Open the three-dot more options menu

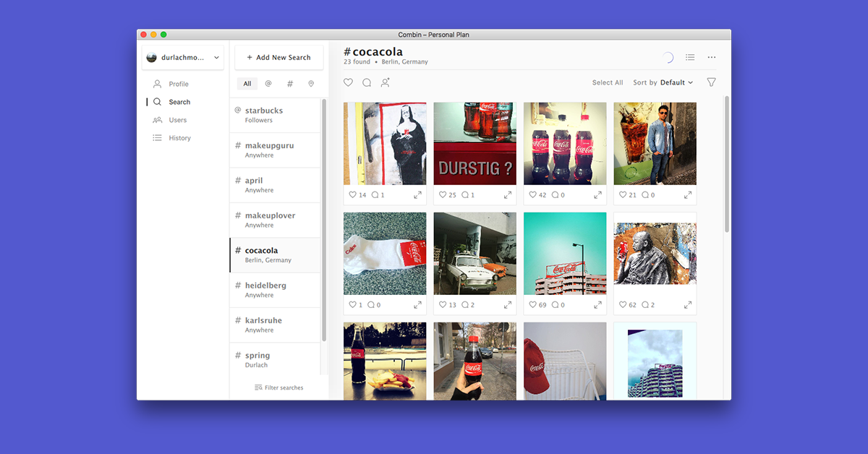click(x=712, y=57)
